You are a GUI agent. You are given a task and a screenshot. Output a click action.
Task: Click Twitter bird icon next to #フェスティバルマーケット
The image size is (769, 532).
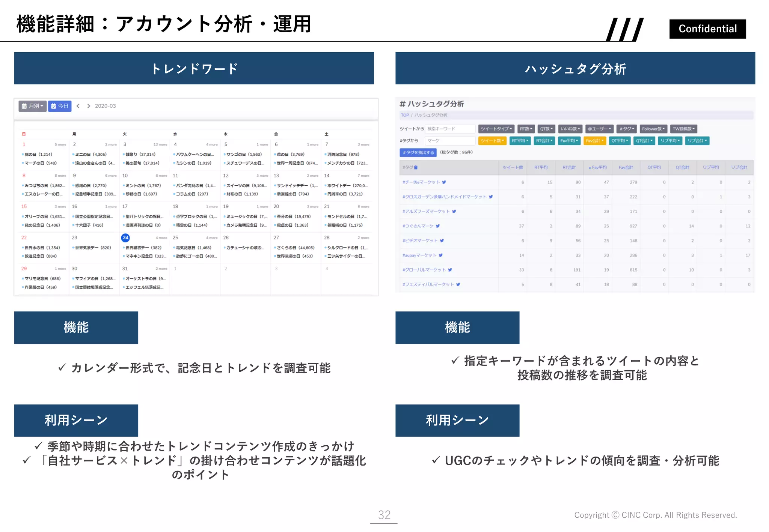click(x=458, y=284)
